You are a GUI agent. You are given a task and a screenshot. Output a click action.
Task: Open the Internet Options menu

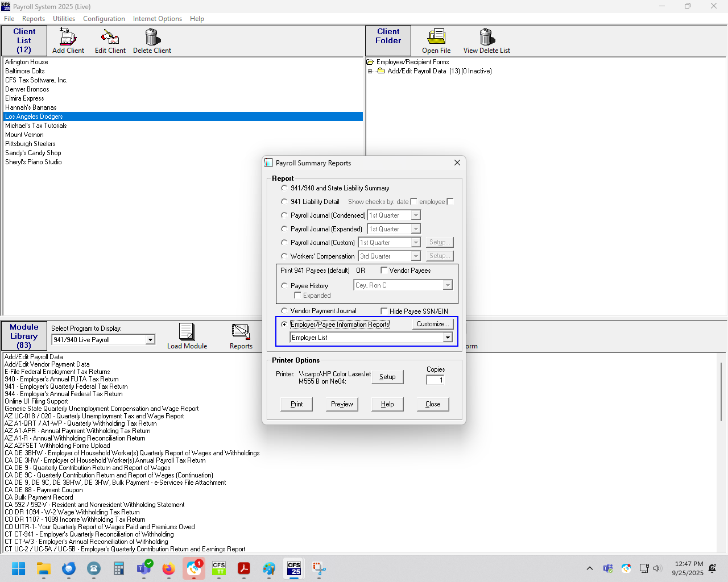pyautogui.click(x=158, y=19)
